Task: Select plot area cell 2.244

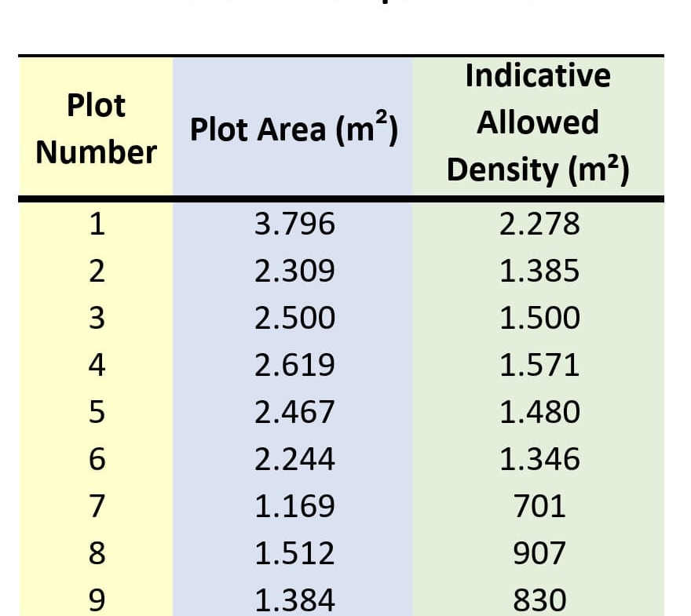Action: (294, 460)
